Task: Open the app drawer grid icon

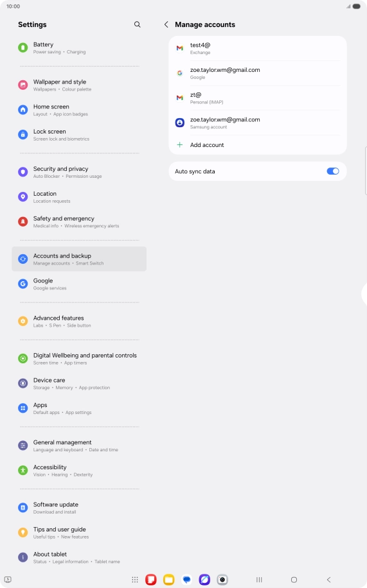Action: (x=135, y=580)
